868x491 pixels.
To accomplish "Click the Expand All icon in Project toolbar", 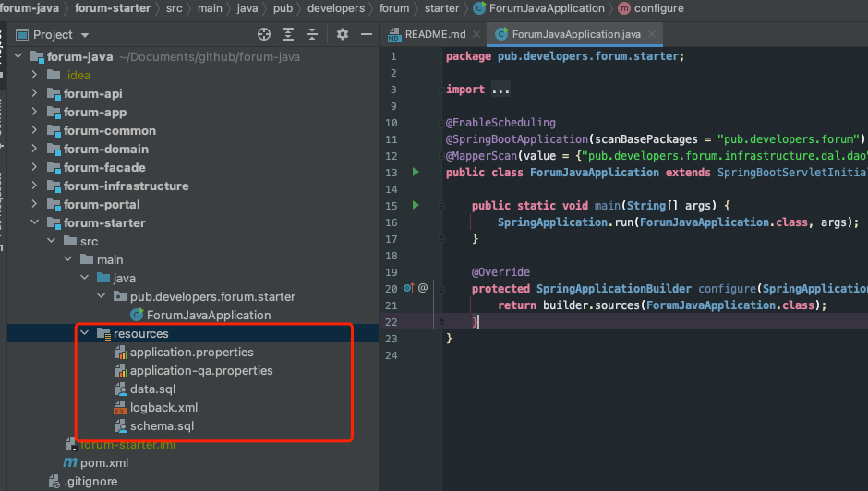I will [x=288, y=34].
